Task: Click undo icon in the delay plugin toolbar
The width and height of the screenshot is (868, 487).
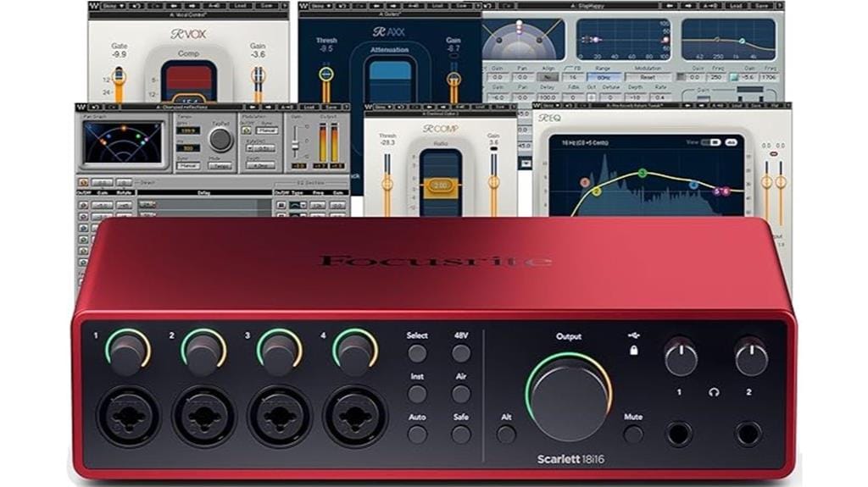Action: (95, 108)
